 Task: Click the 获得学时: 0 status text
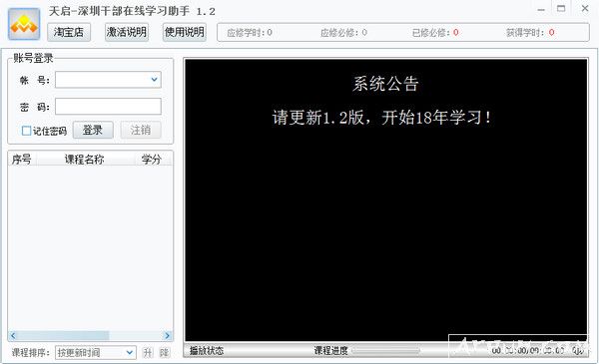530,33
